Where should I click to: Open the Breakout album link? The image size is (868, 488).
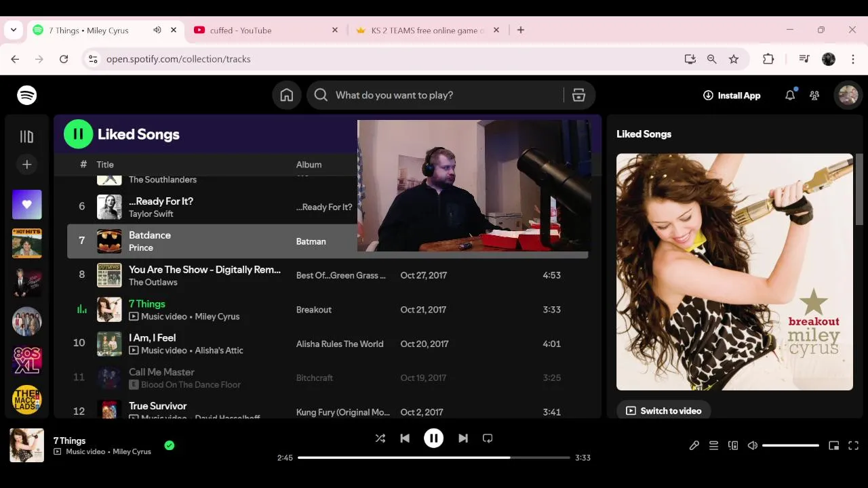click(x=314, y=310)
